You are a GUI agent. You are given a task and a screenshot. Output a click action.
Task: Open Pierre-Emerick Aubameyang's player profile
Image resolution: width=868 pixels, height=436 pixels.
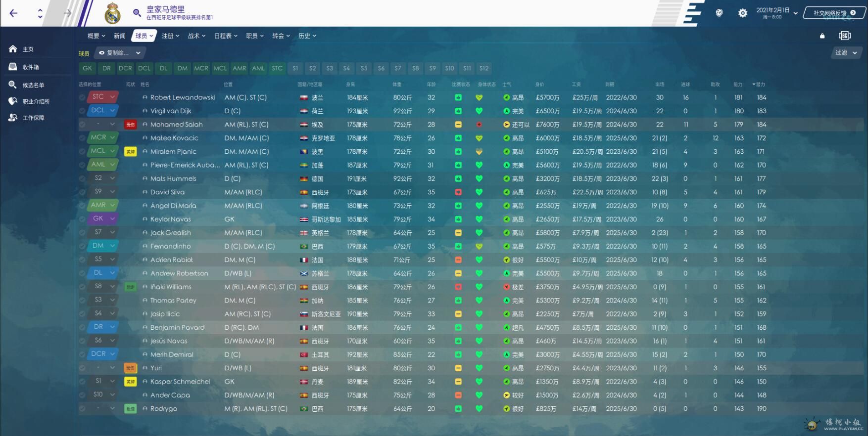pos(185,165)
